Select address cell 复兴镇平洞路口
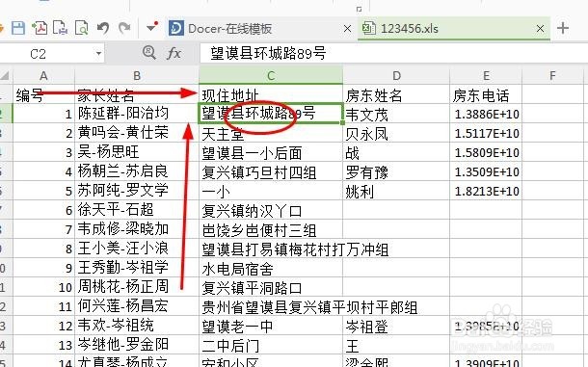The width and height of the screenshot is (588, 367). pyautogui.click(x=271, y=288)
